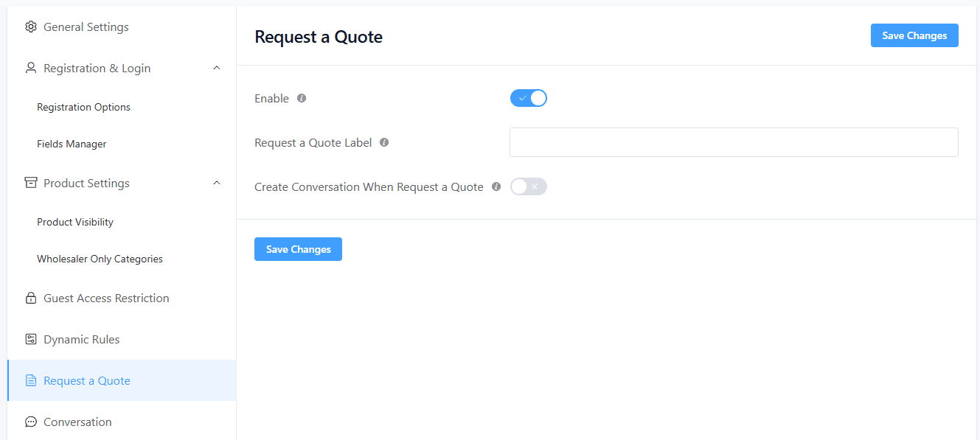Click the Dynamic Rules icon
The height and width of the screenshot is (440, 980).
click(x=31, y=340)
